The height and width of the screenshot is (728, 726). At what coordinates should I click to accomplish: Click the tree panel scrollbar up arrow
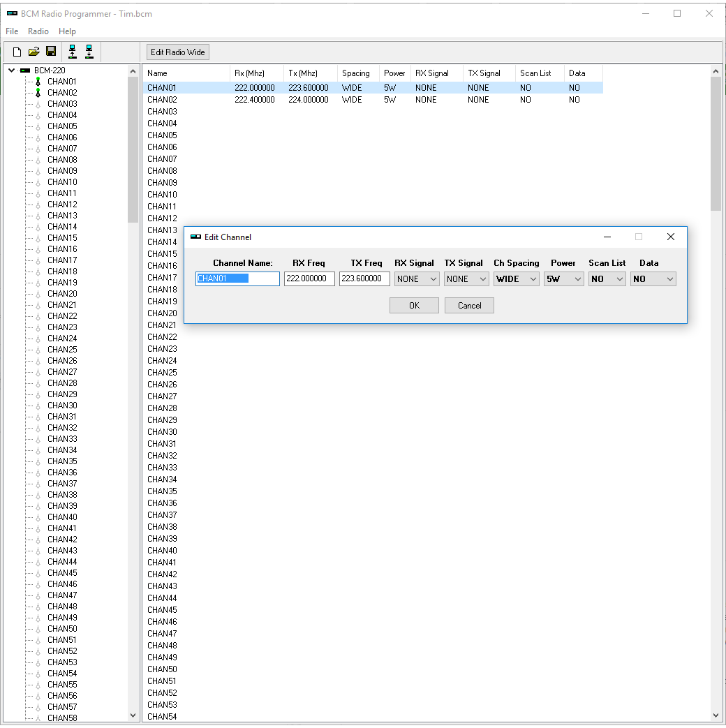[x=133, y=71]
